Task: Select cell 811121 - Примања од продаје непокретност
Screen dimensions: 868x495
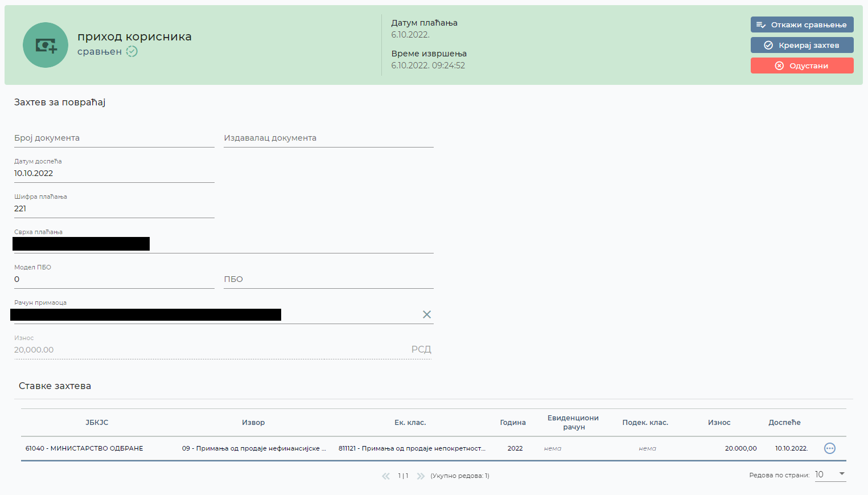Action: [x=412, y=448]
